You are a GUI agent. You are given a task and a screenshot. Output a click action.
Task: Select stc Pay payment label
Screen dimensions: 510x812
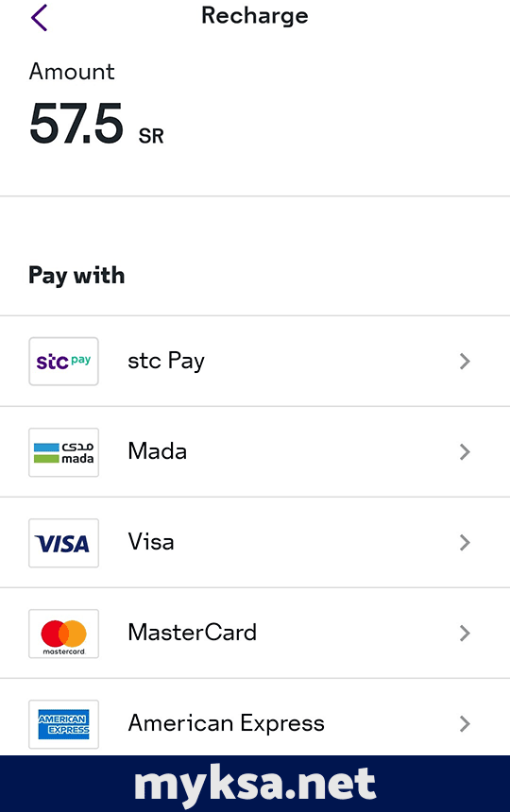(166, 361)
